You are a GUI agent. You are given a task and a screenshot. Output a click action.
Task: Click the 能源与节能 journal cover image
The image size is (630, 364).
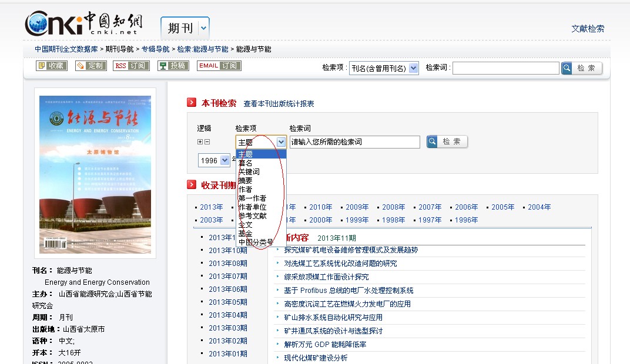[x=95, y=174]
